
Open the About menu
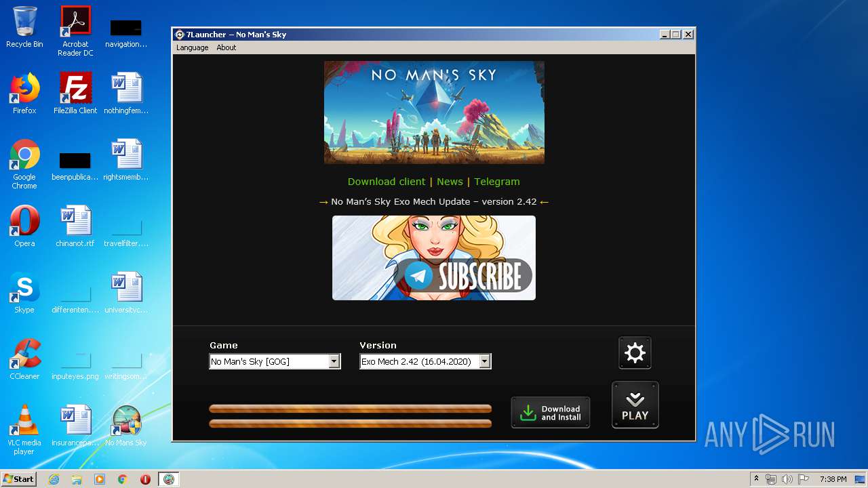point(226,47)
